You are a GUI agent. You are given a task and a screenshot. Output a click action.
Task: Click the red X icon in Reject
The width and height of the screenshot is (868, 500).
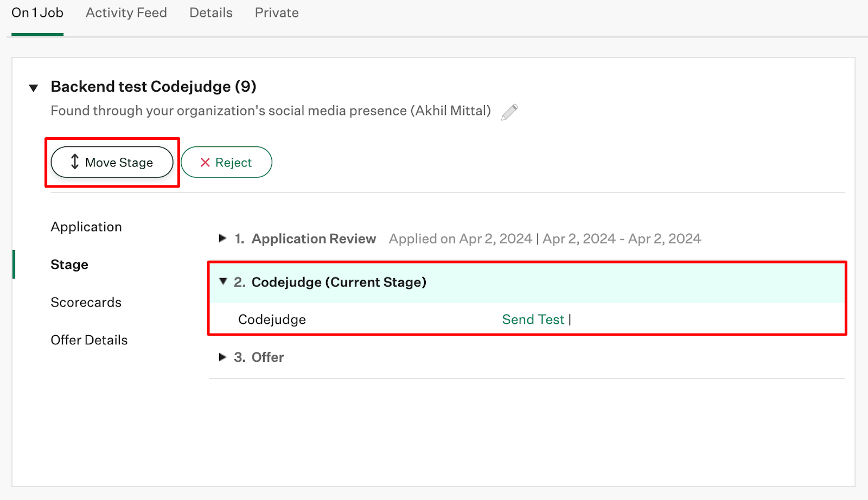pos(205,163)
